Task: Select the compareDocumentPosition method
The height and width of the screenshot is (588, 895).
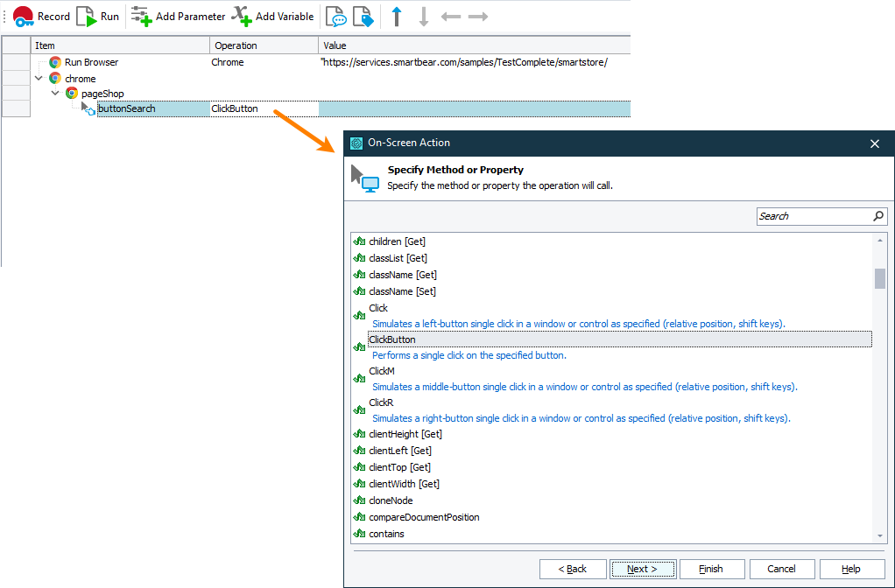Action: tap(424, 517)
